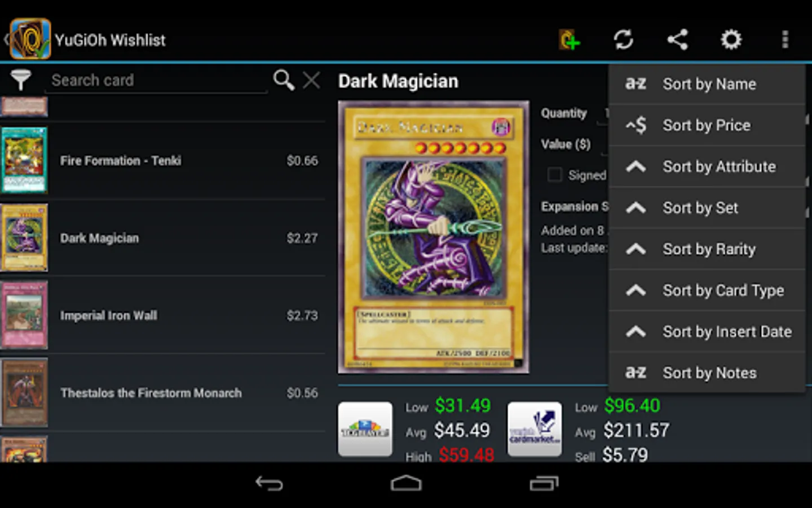Tap the filter funnel icon
The height and width of the screenshot is (508, 812).
tap(21, 80)
